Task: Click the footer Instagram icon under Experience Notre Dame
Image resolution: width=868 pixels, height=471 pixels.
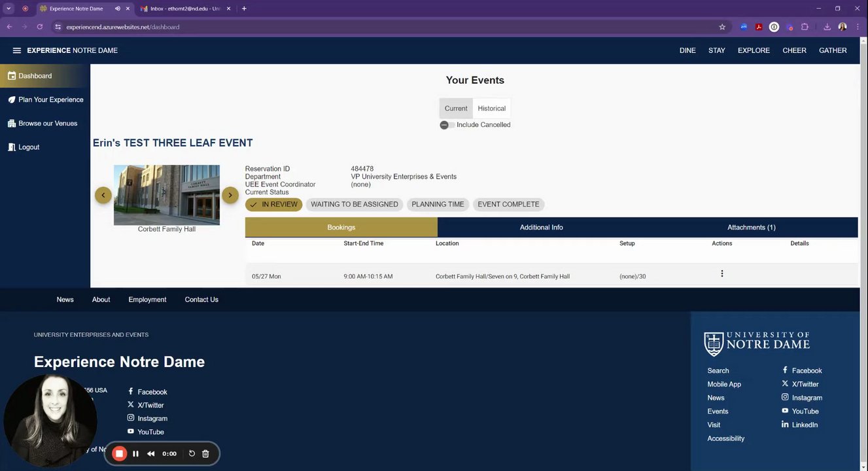Action: click(x=131, y=418)
